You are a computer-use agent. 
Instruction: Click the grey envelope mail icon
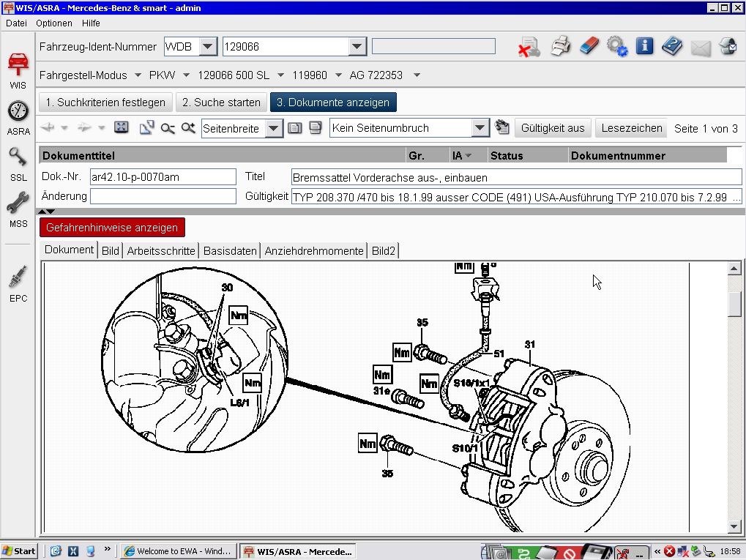(x=701, y=48)
